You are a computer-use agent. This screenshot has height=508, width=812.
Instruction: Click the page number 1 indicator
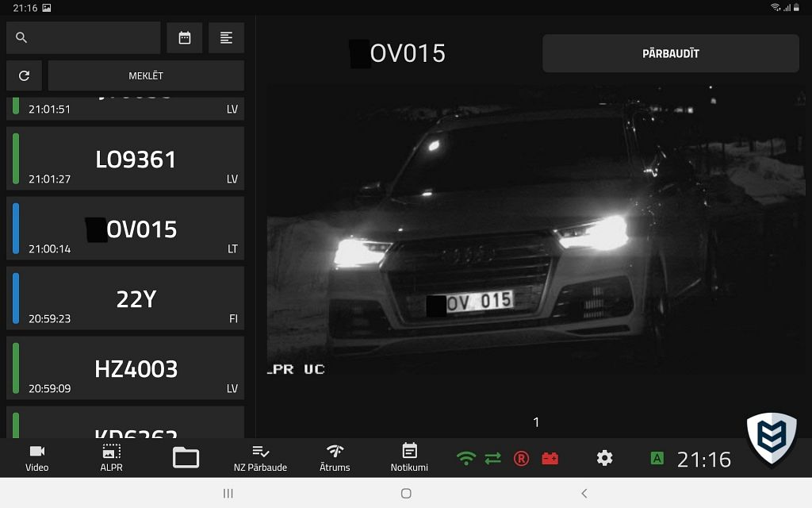coord(536,422)
